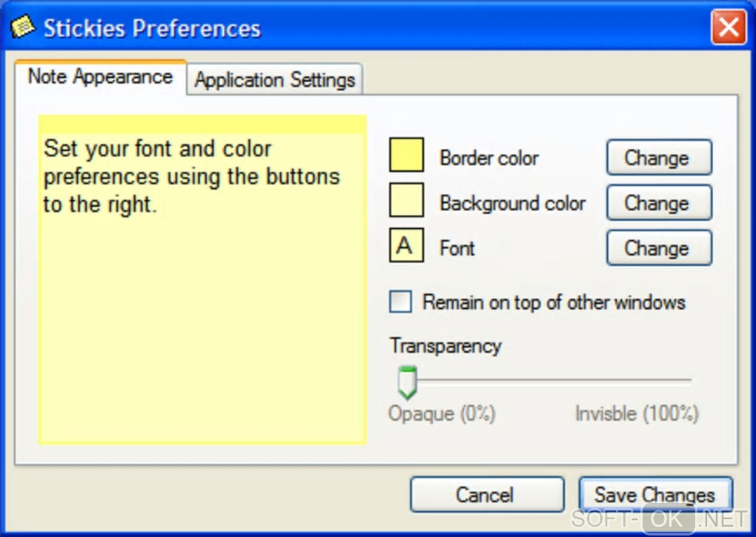Close the Stickies Preferences window
The width and height of the screenshot is (756, 537).
click(x=728, y=29)
